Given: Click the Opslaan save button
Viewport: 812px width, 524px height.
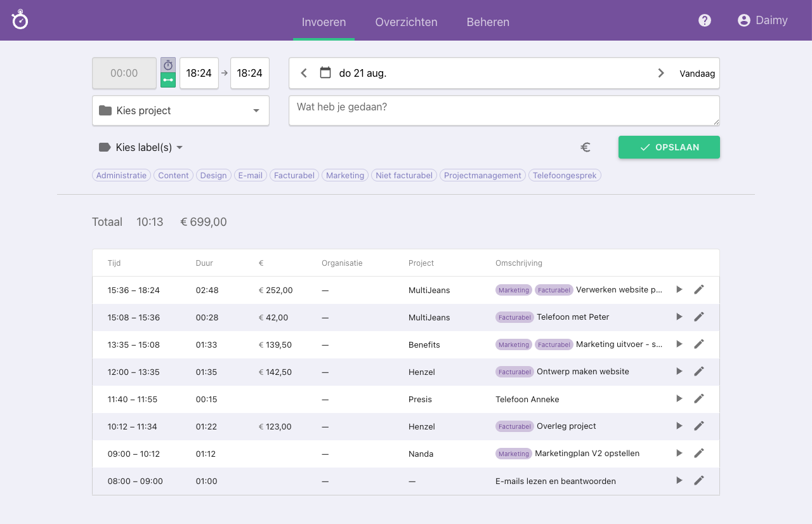Looking at the screenshot, I should [x=669, y=147].
